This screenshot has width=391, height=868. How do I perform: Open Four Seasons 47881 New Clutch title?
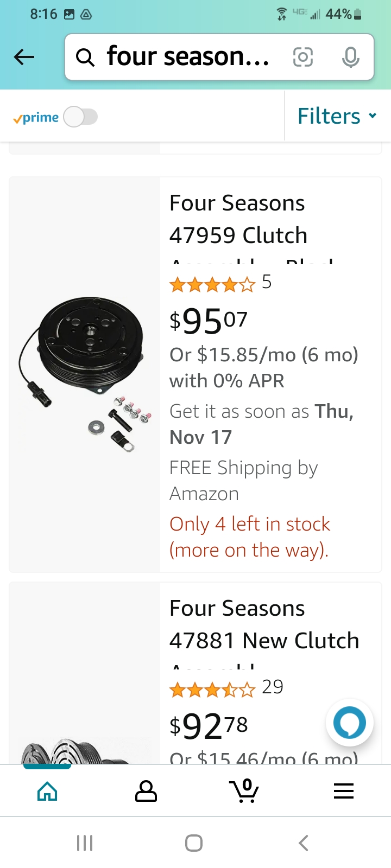pos(264,624)
